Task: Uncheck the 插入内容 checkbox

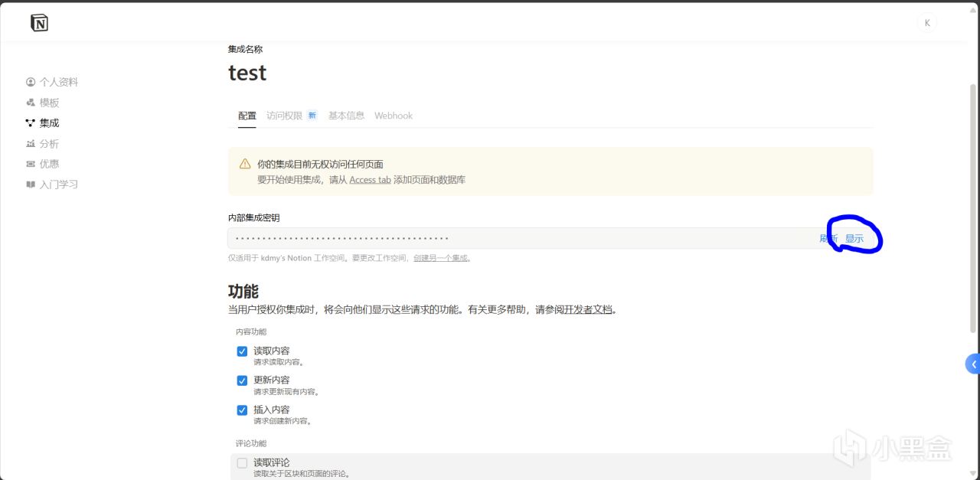Action: (x=242, y=410)
